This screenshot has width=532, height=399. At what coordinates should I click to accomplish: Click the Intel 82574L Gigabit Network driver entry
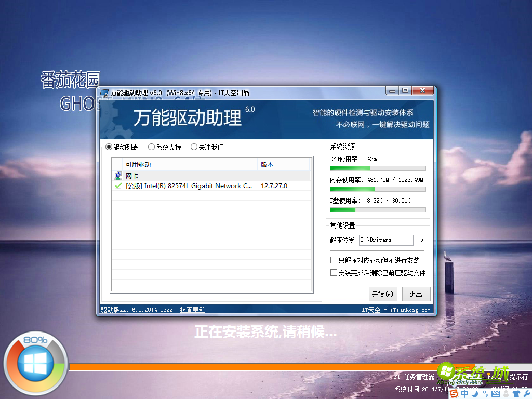click(187, 185)
